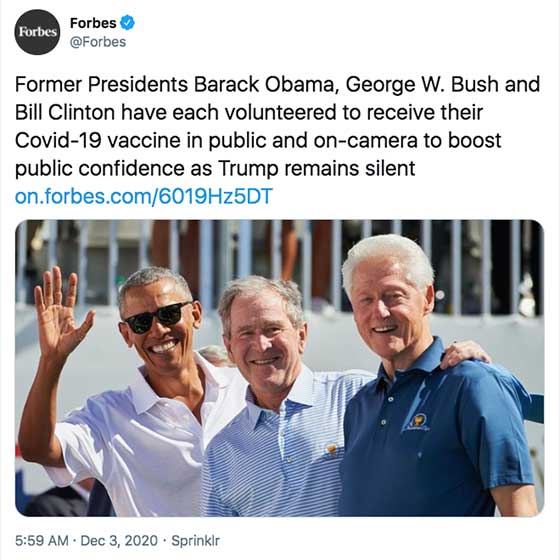This screenshot has width=560, height=560.
Task: Click the Dec 3, 2020 date
Action: click(119, 540)
